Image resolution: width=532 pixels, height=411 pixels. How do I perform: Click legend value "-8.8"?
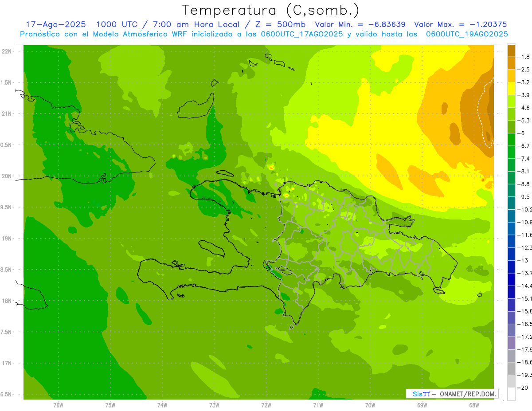point(524,184)
